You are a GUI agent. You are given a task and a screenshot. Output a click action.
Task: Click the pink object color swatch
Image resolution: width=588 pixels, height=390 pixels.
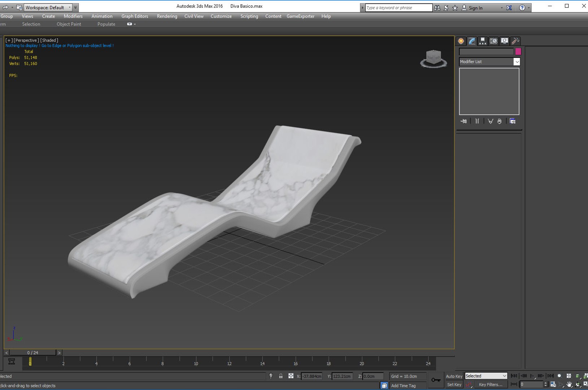coord(518,52)
